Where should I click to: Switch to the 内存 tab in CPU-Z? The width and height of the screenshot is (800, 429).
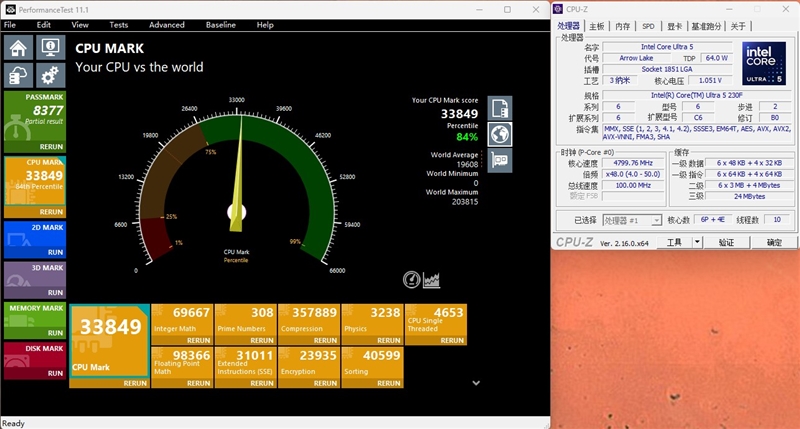(622, 27)
